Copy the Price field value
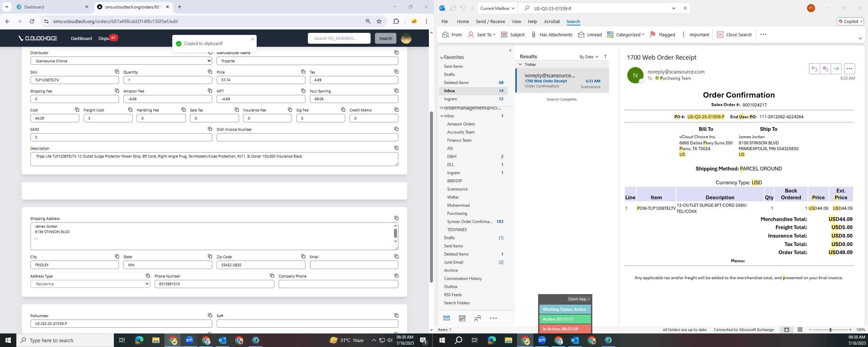 [303, 72]
